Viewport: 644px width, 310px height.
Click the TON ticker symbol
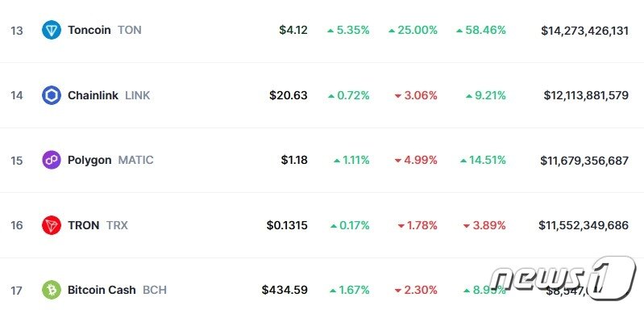tap(130, 30)
